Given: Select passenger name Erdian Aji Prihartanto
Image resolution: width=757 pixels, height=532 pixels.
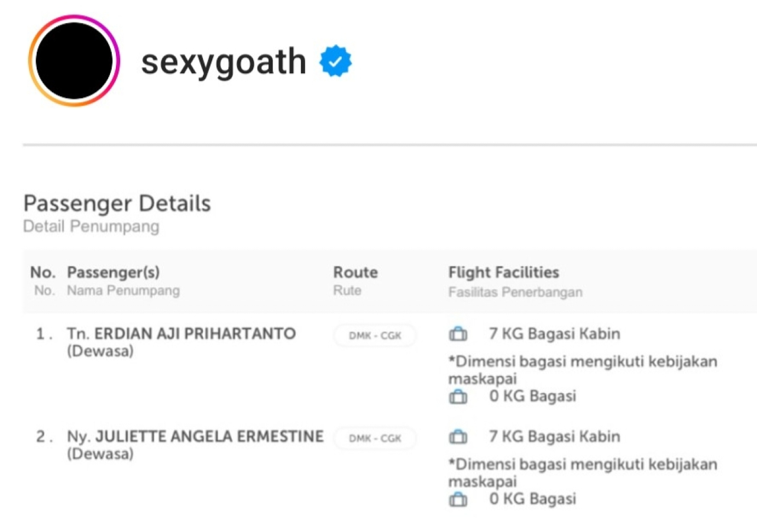Looking at the screenshot, I should click(195, 334).
